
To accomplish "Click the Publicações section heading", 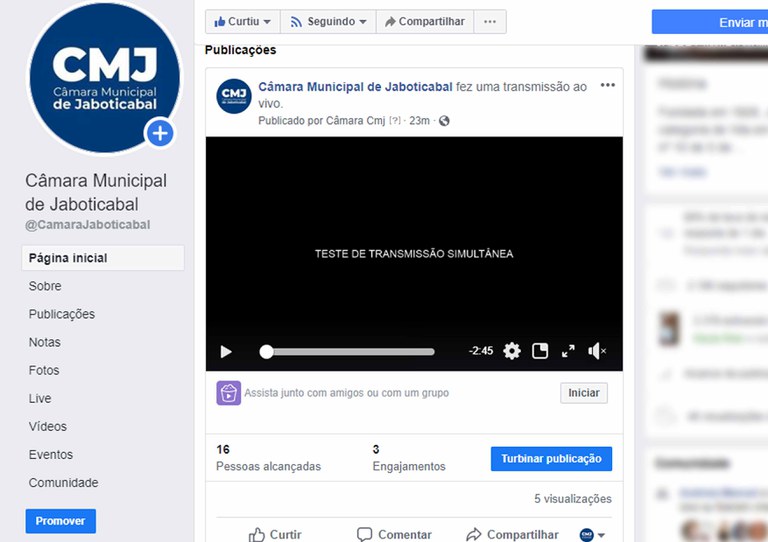I will point(240,50).
